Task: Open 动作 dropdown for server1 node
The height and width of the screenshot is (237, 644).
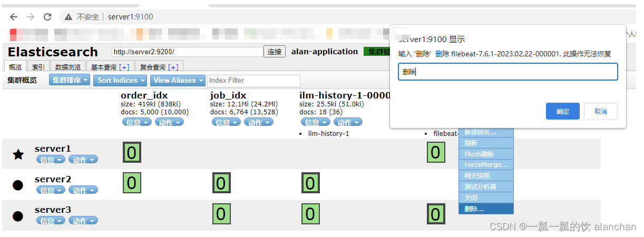Action: click(x=83, y=160)
